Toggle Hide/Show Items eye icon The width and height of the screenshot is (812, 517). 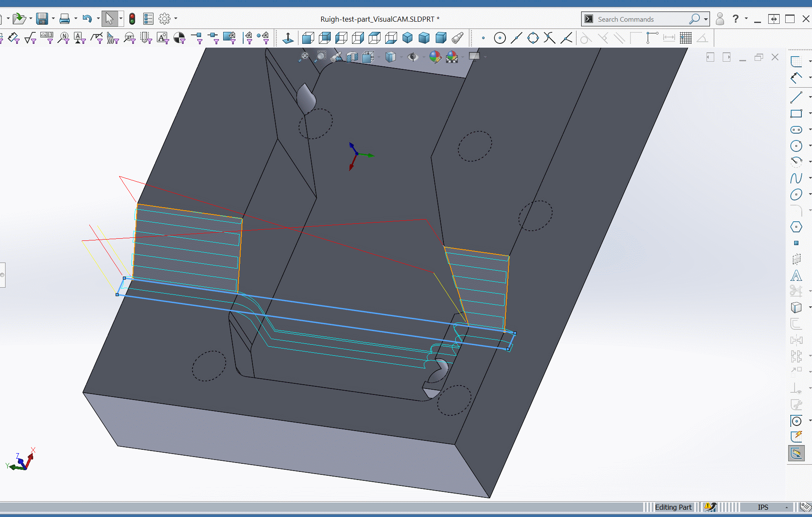click(412, 57)
